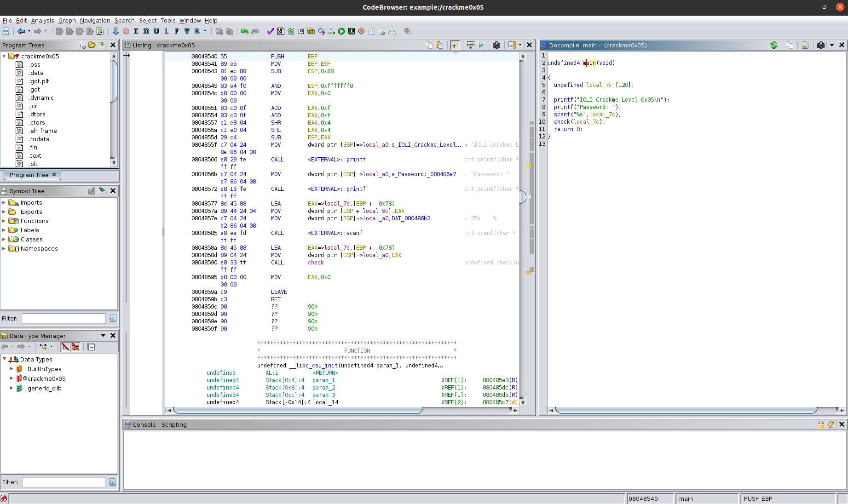
Task: Open Tools menu
Action: 168,20
